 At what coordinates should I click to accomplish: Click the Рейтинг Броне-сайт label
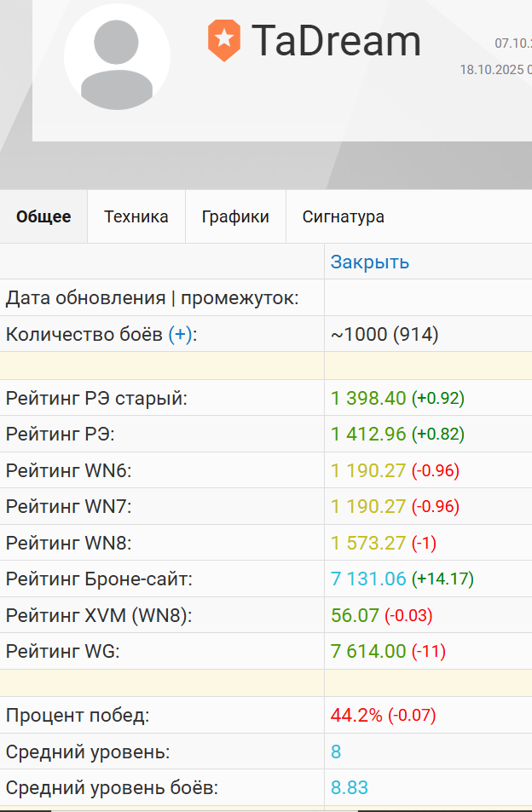[x=99, y=579]
